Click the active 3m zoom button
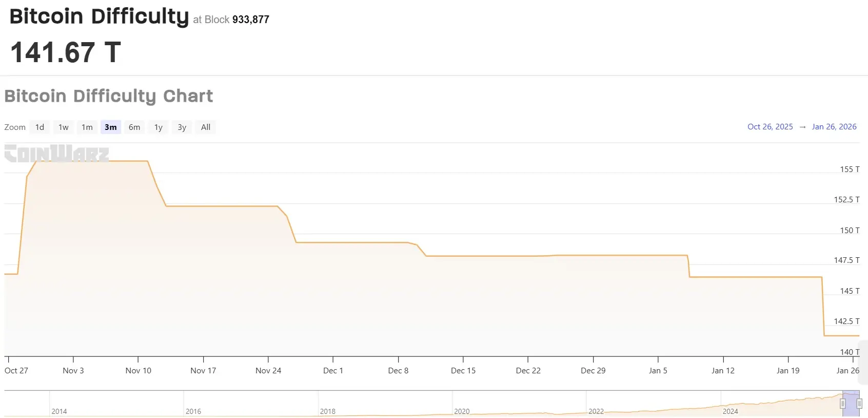This screenshot has width=868, height=418. tap(111, 127)
